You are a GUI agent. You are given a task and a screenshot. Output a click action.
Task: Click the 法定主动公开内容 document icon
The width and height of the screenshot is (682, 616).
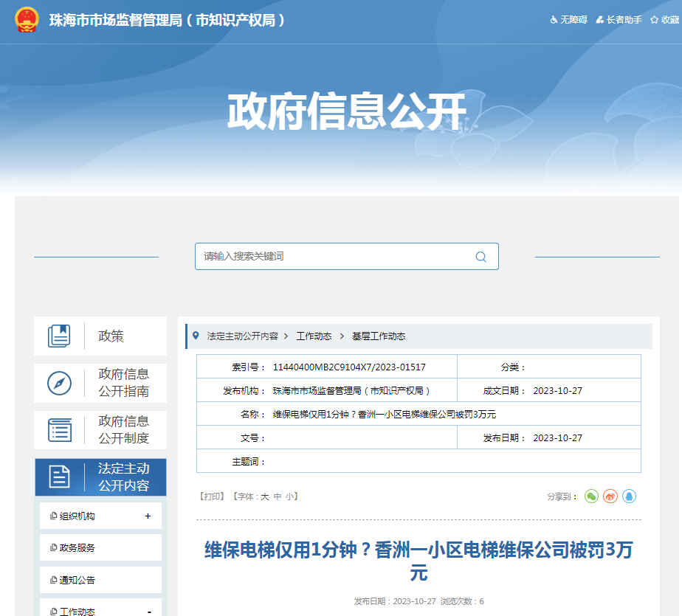[x=60, y=477]
